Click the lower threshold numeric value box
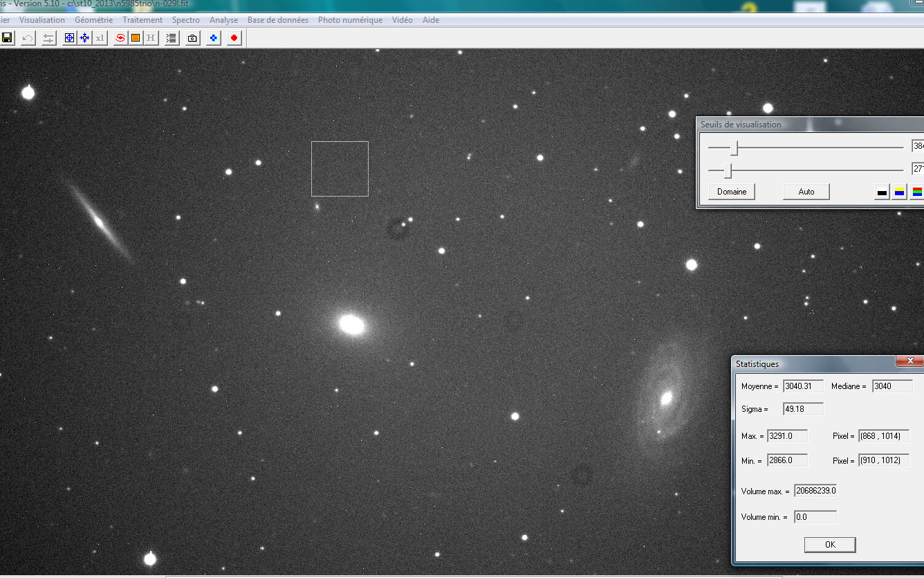 tap(918, 169)
